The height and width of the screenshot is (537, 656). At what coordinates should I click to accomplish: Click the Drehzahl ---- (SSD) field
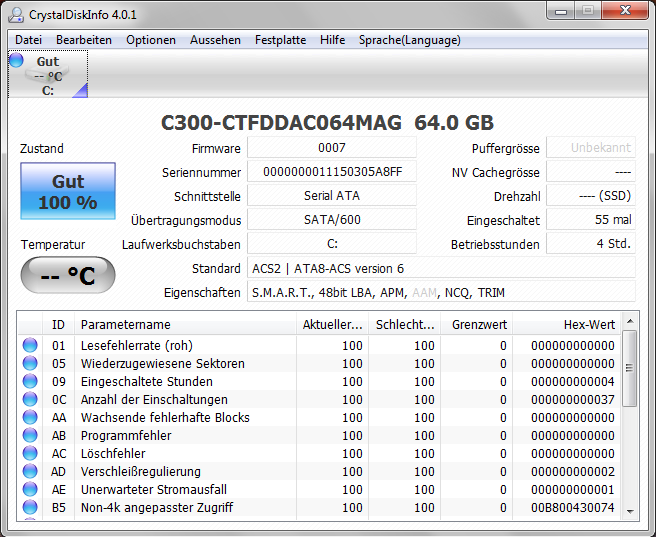coord(591,195)
